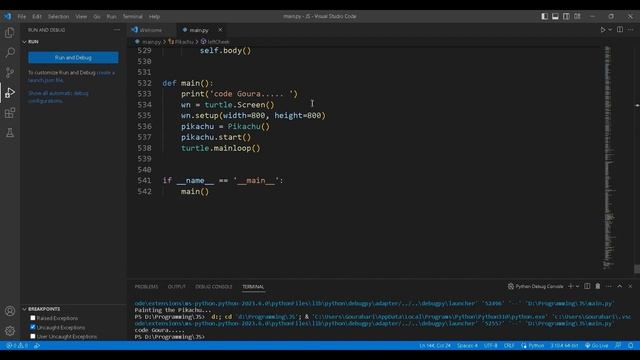The width and height of the screenshot is (640, 360).
Task: Open the create a launch.json file link
Action: click(71, 76)
